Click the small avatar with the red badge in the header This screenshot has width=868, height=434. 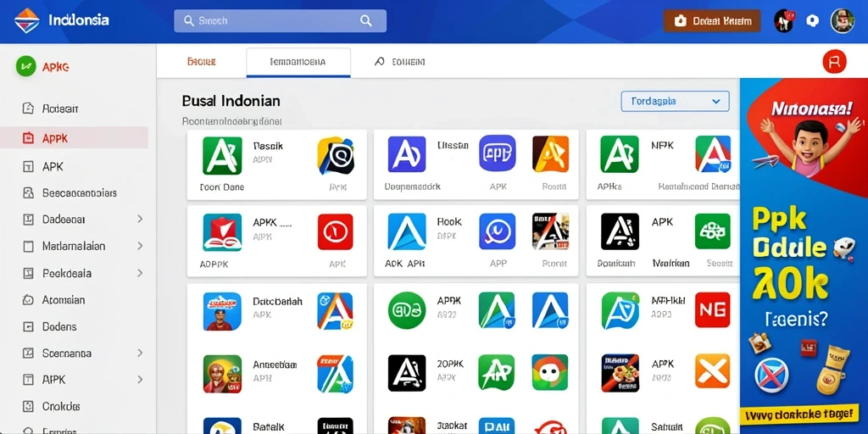pyautogui.click(x=784, y=21)
